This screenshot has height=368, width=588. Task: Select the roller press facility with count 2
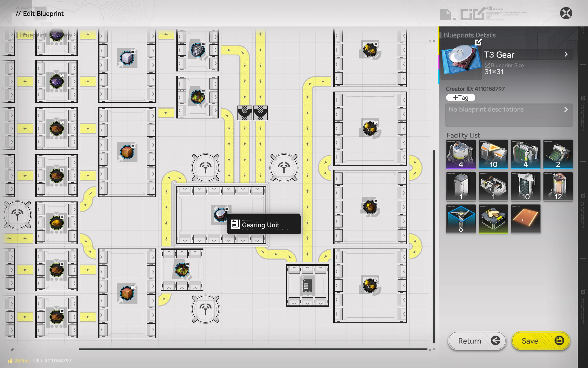[558, 154]
